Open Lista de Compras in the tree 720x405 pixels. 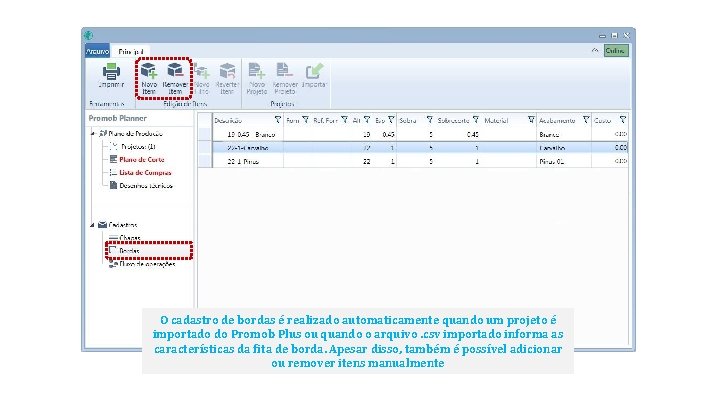[145, 173]
